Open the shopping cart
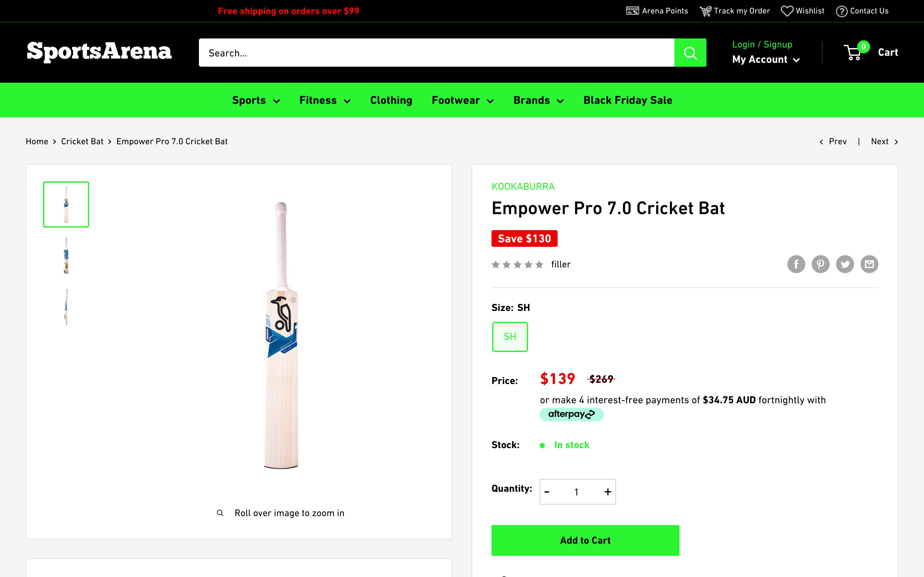This screenshot has width=924, height=577. tap(854, 52)
